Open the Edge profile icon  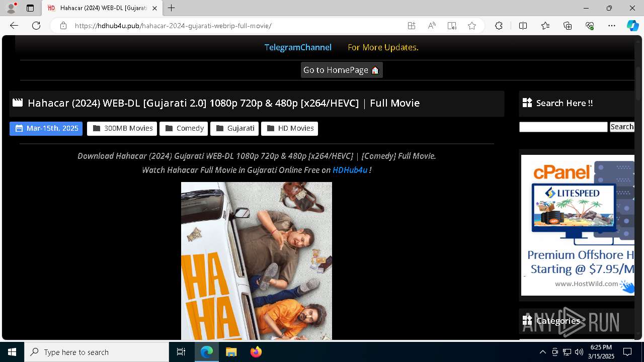[x=11, y=8]
